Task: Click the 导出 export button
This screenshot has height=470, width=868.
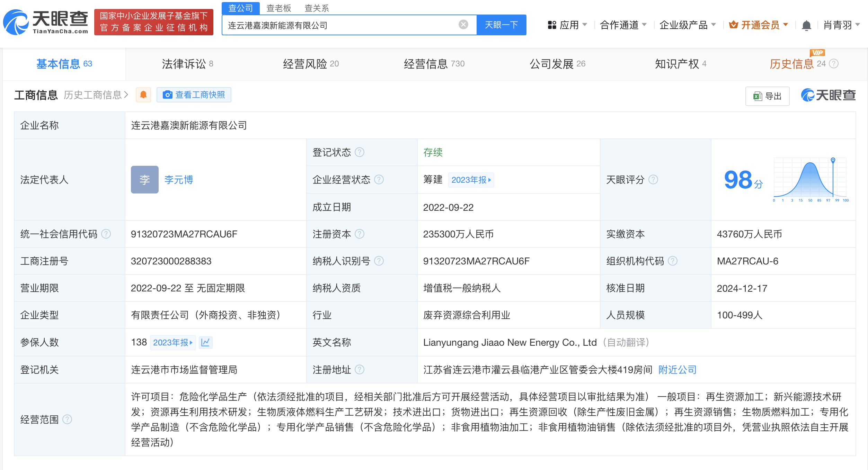Action: point(768,96)
